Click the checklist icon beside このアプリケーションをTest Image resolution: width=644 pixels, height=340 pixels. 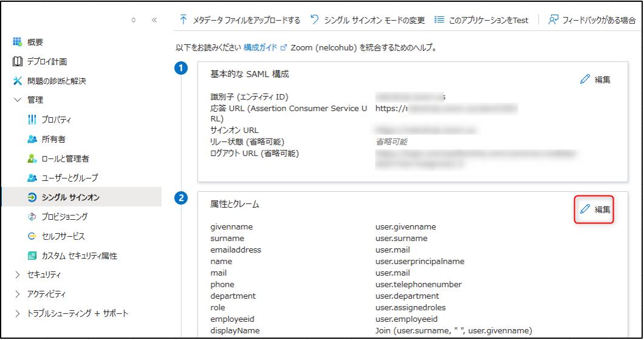tap(439, 19)
